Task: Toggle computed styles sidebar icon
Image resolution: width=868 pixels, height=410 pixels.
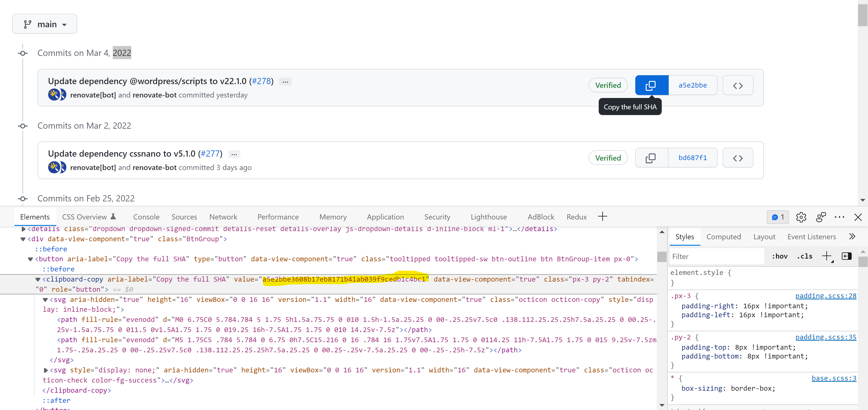Action: [846, 256]
